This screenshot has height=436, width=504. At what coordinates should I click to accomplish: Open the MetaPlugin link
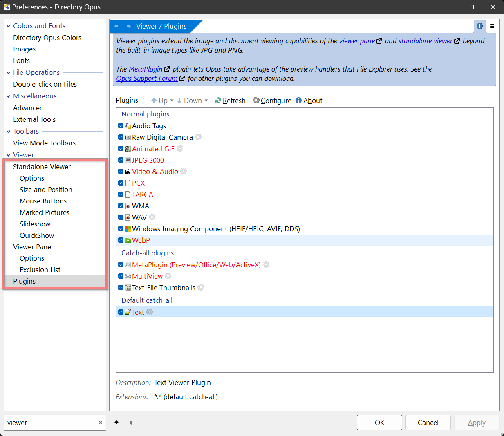(146, 69)
